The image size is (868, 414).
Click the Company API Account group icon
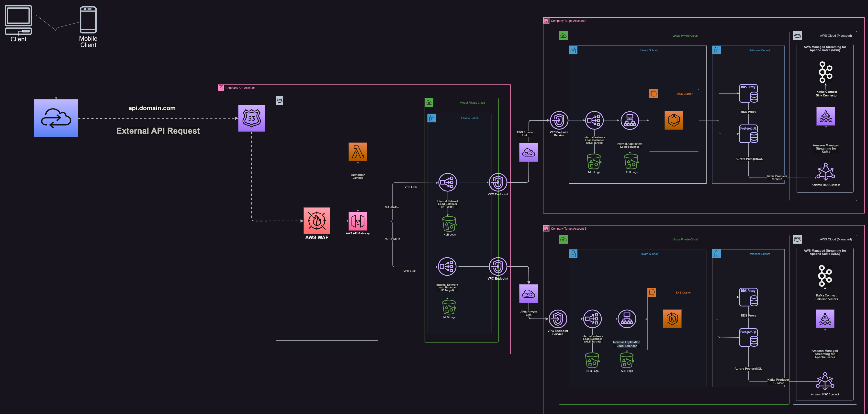click(x=221, y=88)
